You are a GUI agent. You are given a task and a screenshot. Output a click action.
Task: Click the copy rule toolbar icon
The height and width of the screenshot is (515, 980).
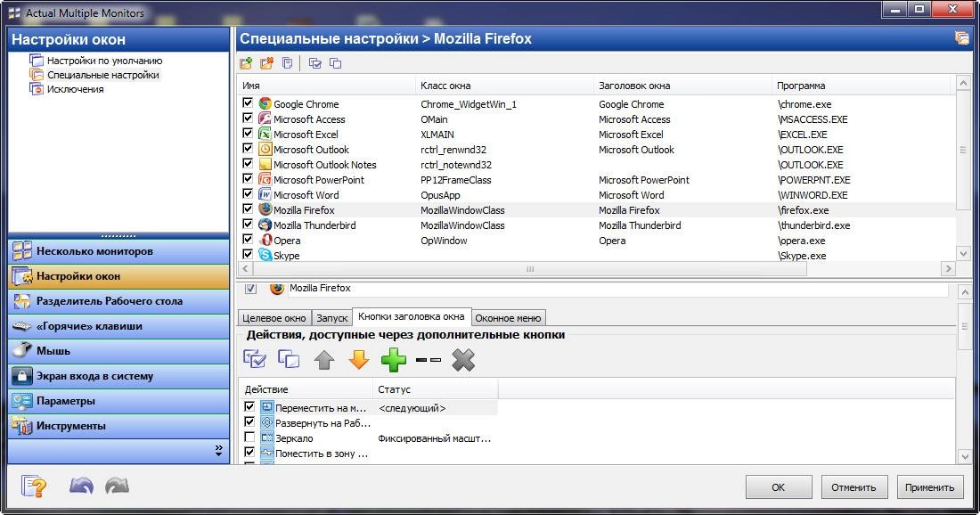click(288, 63)
